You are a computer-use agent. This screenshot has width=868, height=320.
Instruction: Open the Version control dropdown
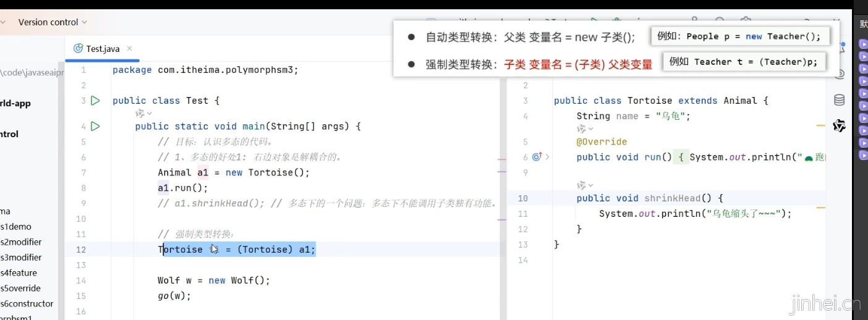point(53,22)
